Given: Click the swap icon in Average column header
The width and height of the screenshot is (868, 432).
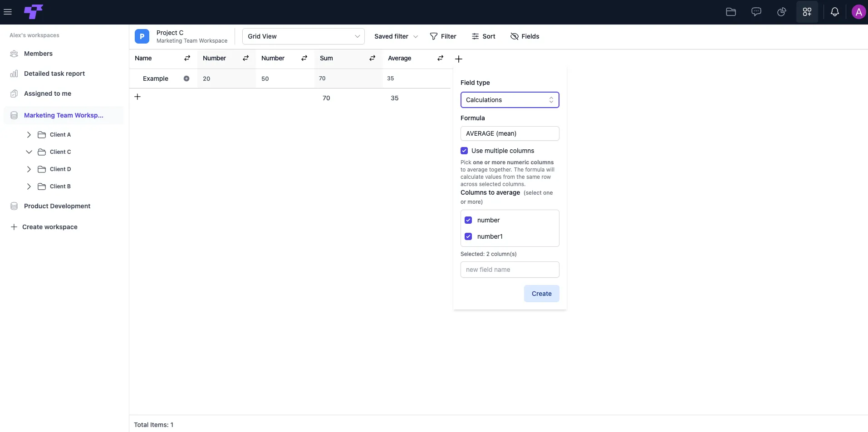Looking at the screenshot, I should pyautogui.click(x=441, y=58).
